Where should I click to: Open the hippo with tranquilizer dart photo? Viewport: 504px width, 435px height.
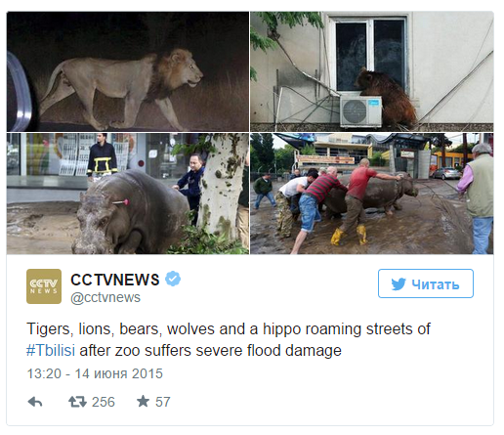pyautogui.click(x=128, y=194)
